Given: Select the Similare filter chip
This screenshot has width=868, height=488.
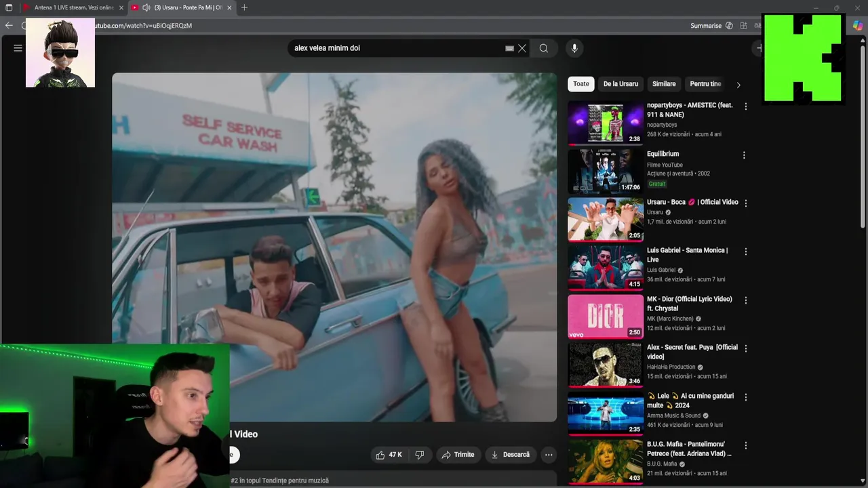Looking at the screenshot, I should (664, 84).
